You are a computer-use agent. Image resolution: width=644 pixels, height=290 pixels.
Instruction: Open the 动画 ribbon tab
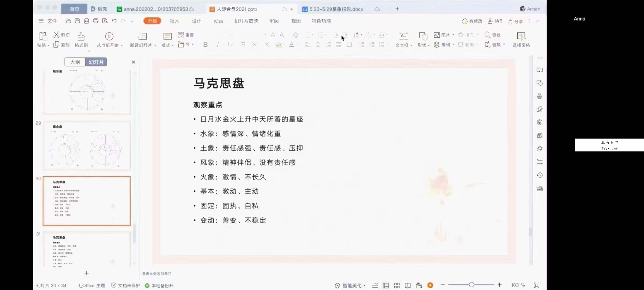218,21
